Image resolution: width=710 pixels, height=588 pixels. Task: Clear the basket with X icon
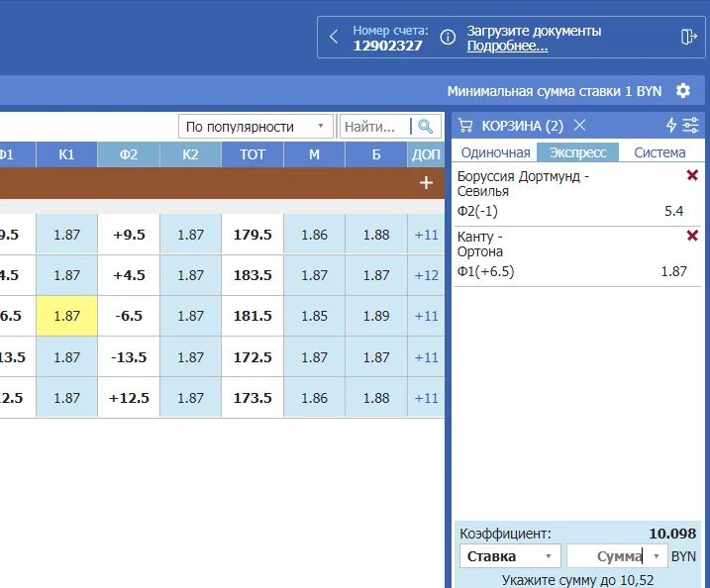pyautogui.click(x=580, y=125)
